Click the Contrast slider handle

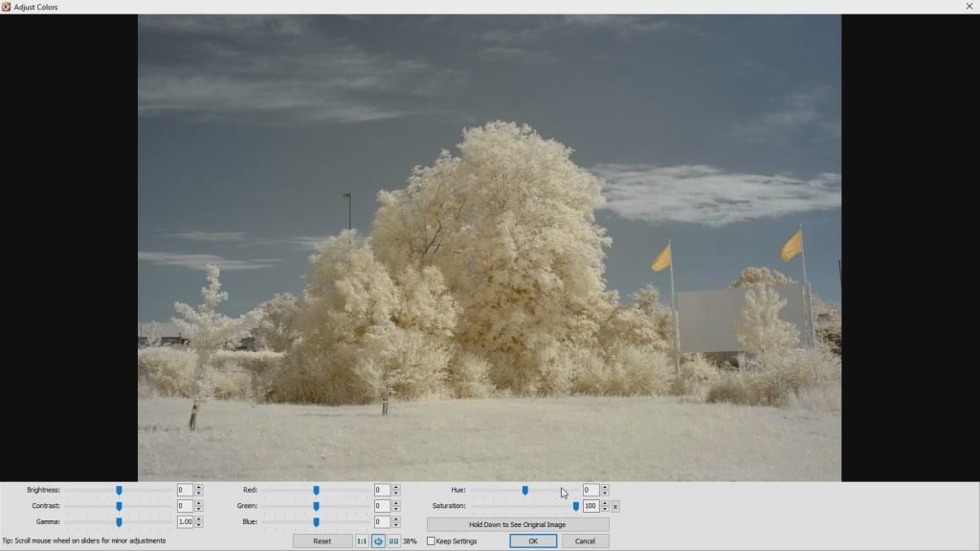coord(119,506)
